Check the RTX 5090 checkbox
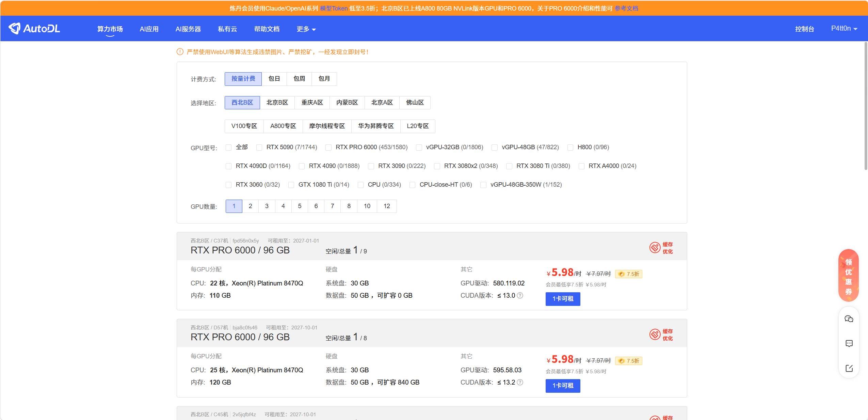 tap(259, 147)
